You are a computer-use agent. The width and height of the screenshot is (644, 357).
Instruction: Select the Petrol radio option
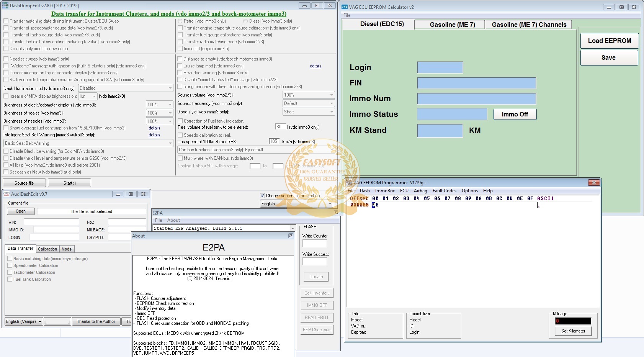pos(180,21)
